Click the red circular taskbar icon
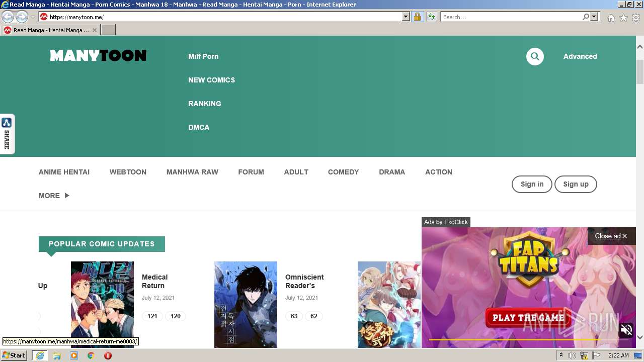This screenshot has width=644, height=362. [108, 355]
